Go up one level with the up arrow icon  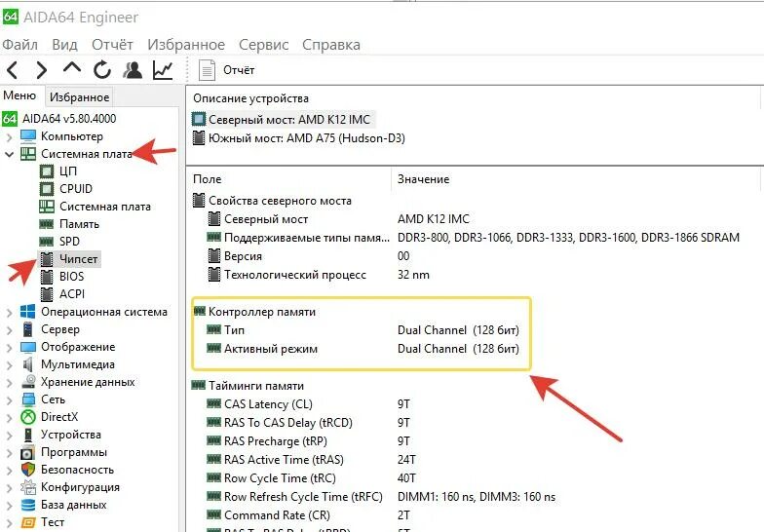[72, 68]
